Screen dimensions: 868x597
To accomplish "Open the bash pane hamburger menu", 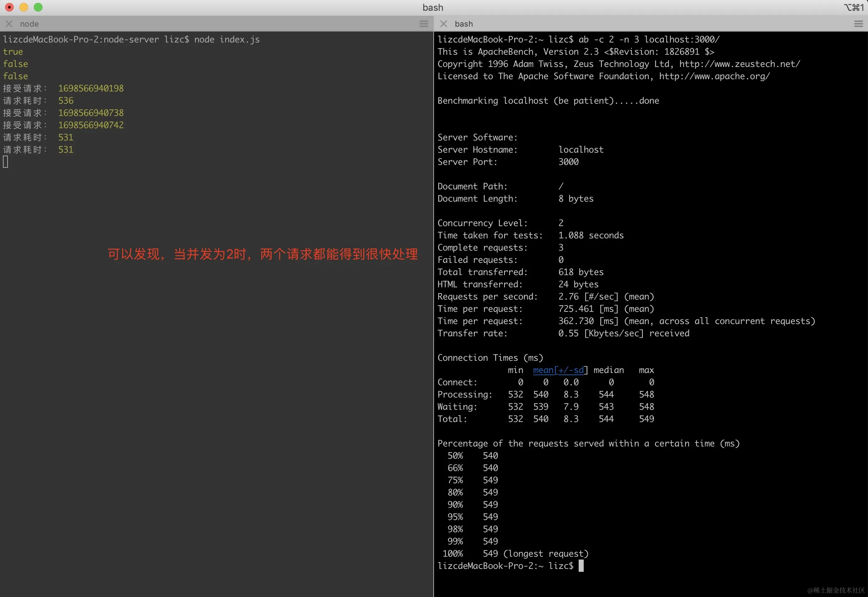I will click(x=858, y=24).
